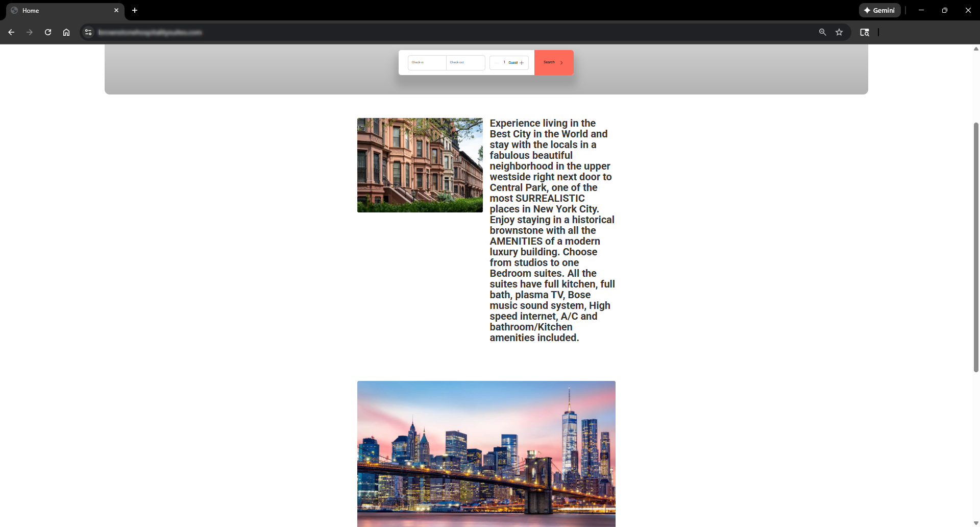Bookmark this page with the star
This screenshot has height=527, width=980.
[839, 32]
